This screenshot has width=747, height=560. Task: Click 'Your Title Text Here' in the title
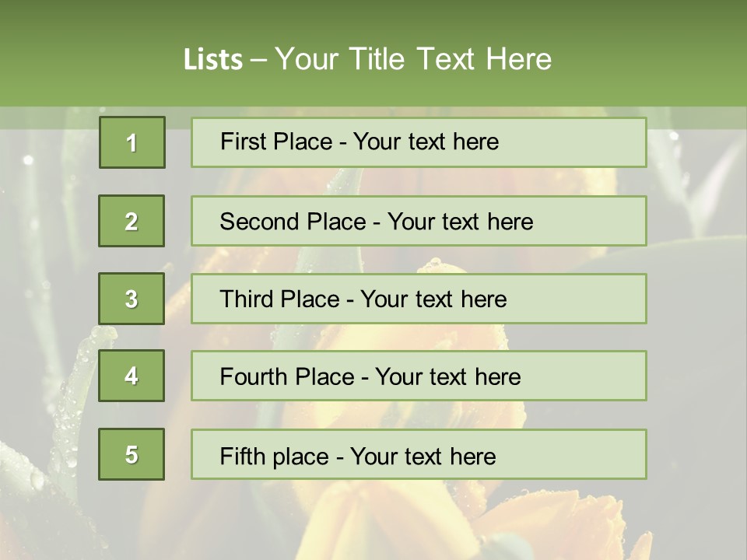pos(413,60)
